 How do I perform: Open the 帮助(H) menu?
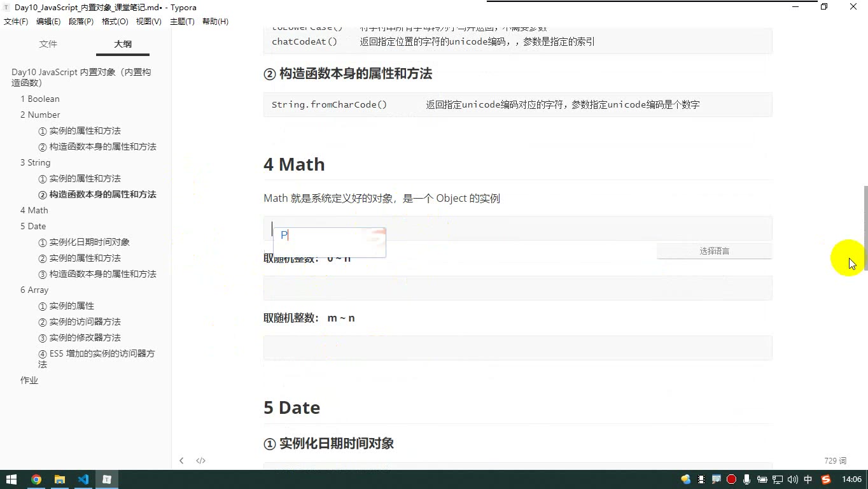(215, 22)
